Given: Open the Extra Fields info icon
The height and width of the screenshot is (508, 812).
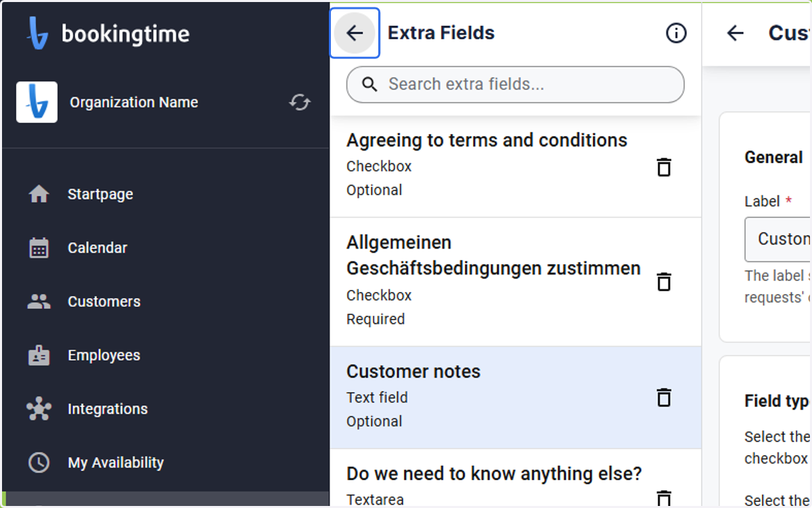Looking at the screenshot, I should point(676,33).
